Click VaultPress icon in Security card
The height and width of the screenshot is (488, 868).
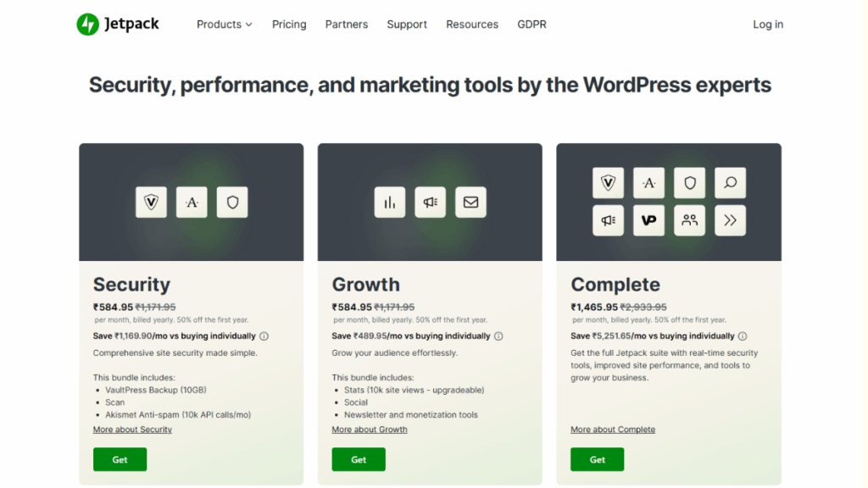[x=151, y=202]
